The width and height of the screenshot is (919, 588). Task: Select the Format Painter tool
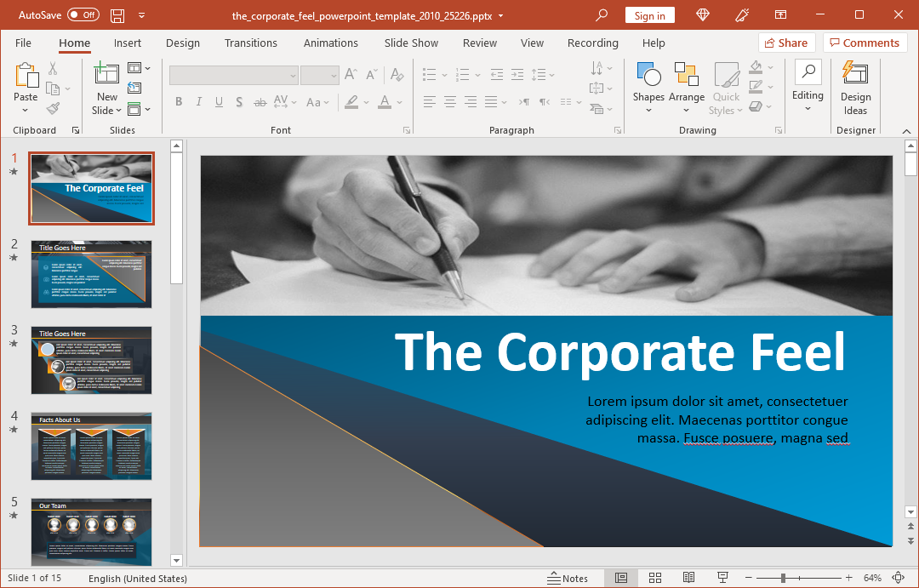tap(51, 106)
